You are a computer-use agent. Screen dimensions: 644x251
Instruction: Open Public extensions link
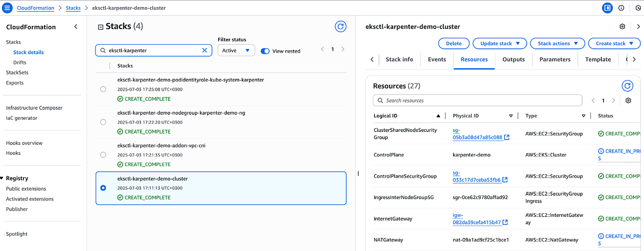(x=26, y=189)
